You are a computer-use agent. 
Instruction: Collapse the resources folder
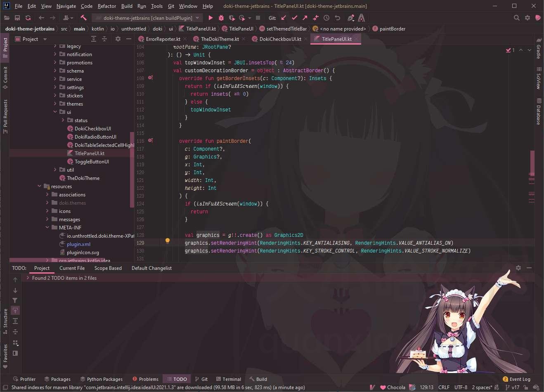pos(40,186)
